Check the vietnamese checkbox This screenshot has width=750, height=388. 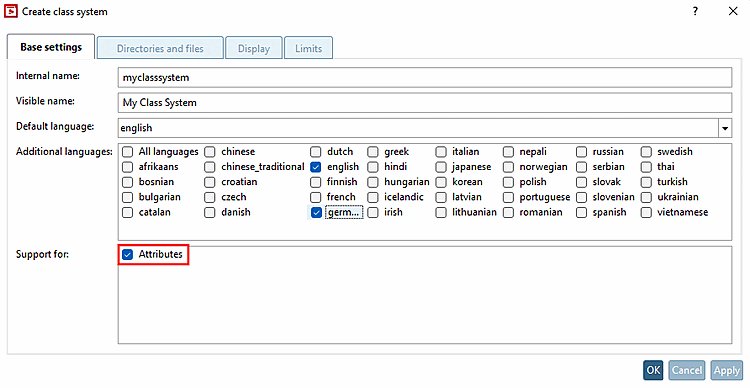click(646, 212)
